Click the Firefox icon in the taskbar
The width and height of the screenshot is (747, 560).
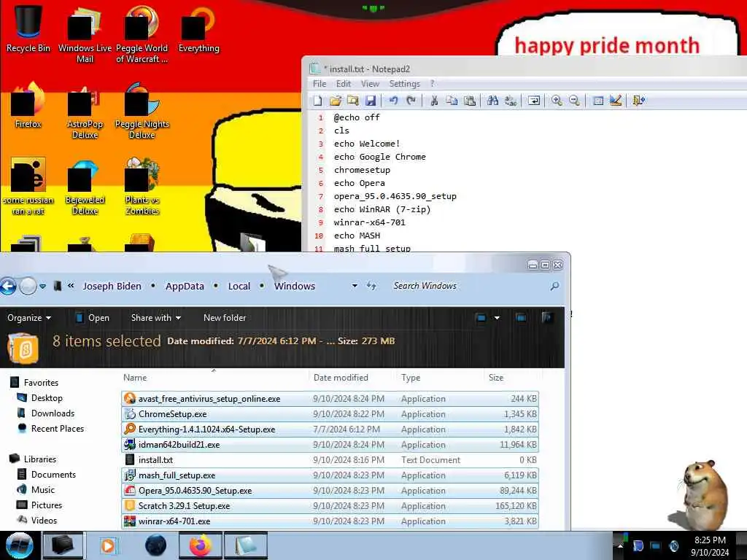click(201, 545)
